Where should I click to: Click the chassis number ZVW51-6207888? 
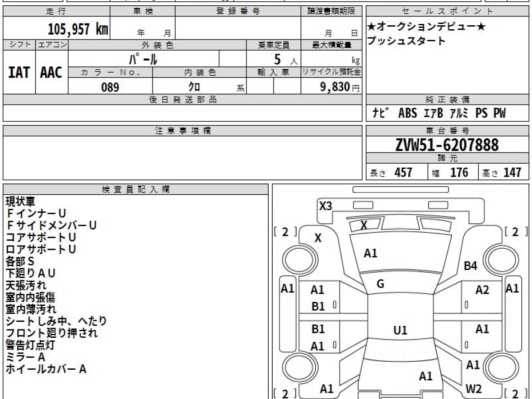[x=447, y=145]
